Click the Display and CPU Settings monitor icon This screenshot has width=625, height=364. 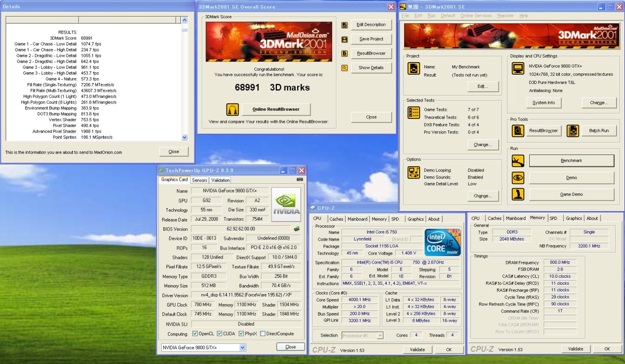[x=518, y=68]
